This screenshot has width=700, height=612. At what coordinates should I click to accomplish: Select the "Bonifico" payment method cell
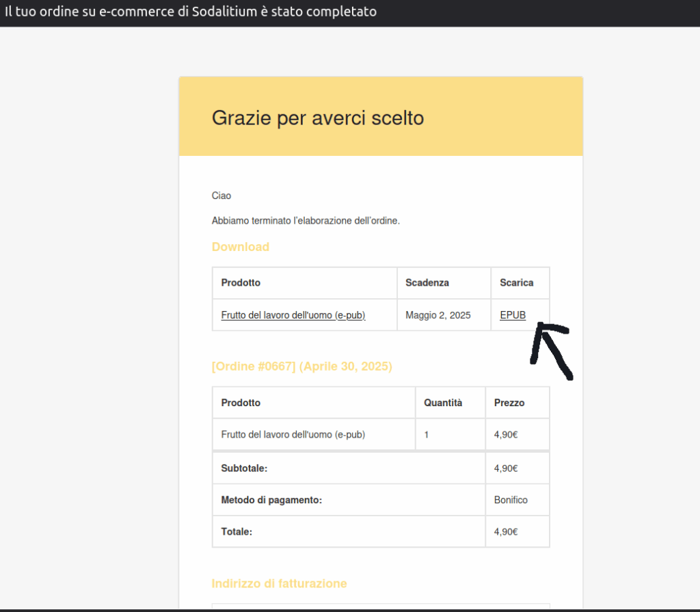point(511,500)
